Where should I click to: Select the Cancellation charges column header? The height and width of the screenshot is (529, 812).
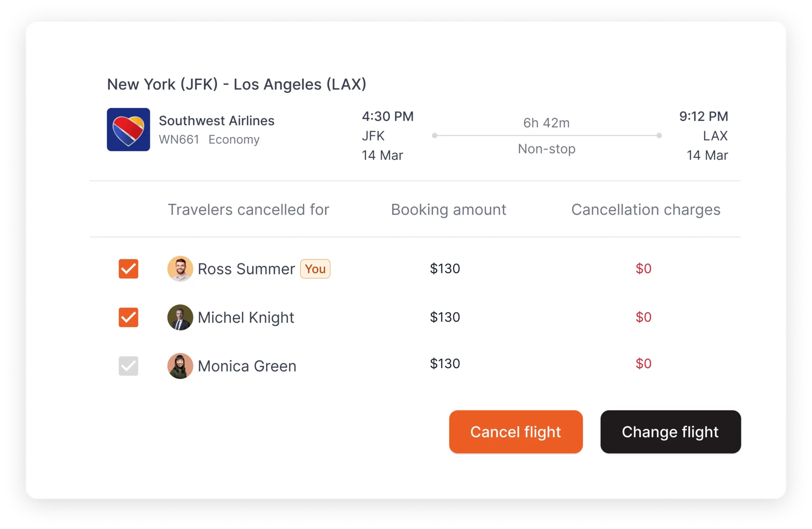(645, 209)
